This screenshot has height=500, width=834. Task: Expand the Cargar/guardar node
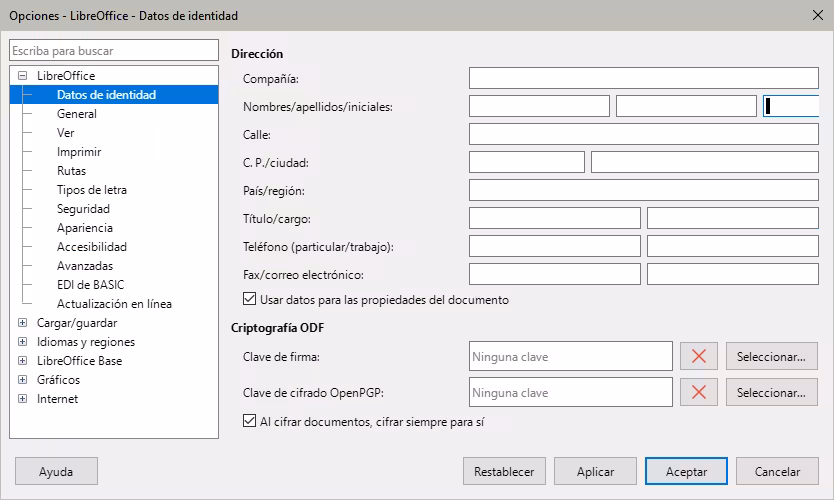click(x=22, y=322)
